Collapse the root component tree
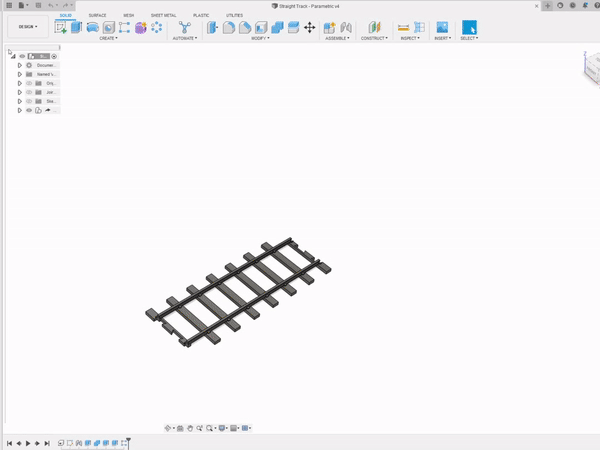Screen dimensions: 600x450 pyautogui.click(x=13, y=56)
